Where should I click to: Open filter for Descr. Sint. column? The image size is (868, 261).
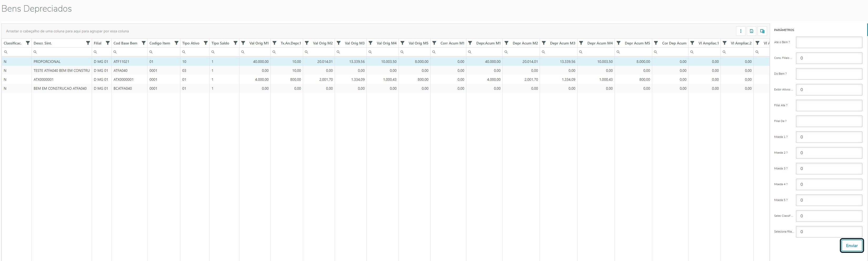tap(88, 43)
